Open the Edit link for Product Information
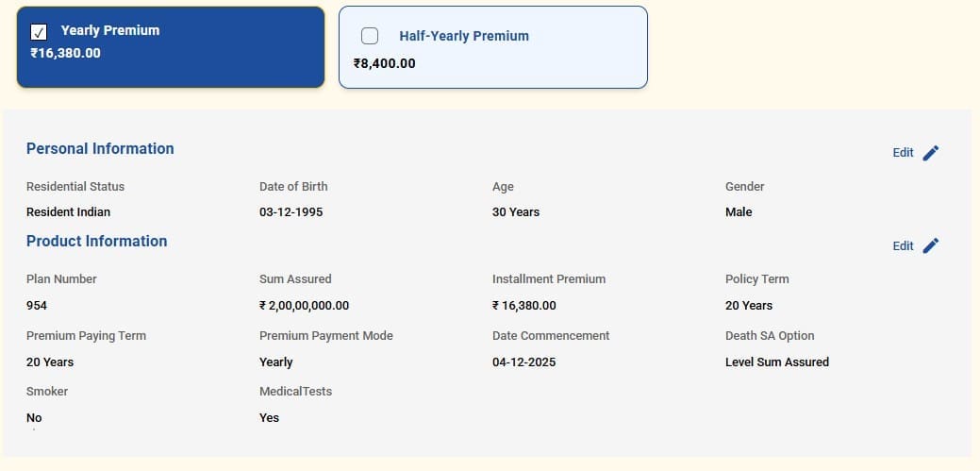This screenshot has height=471, width=980. [903, 245]
